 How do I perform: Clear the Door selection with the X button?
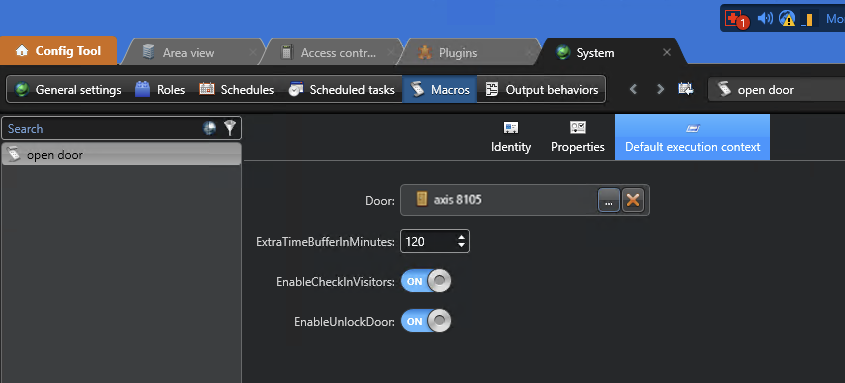pyautogui.click(x=633, y=200)
